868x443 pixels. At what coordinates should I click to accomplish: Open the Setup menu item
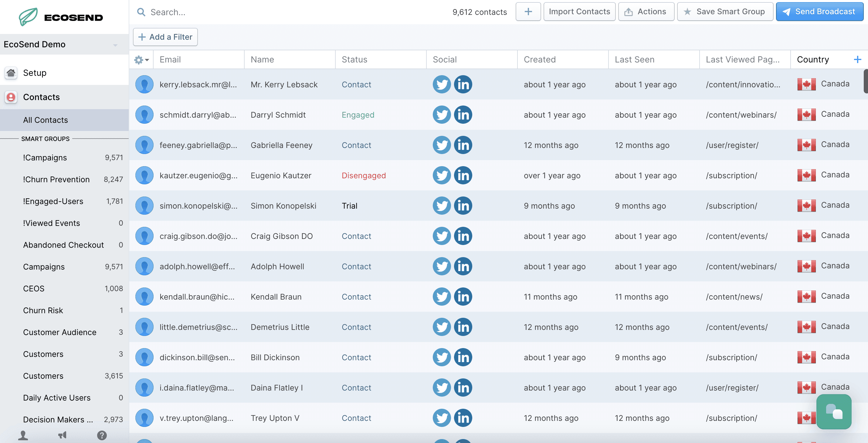point(35,73)
